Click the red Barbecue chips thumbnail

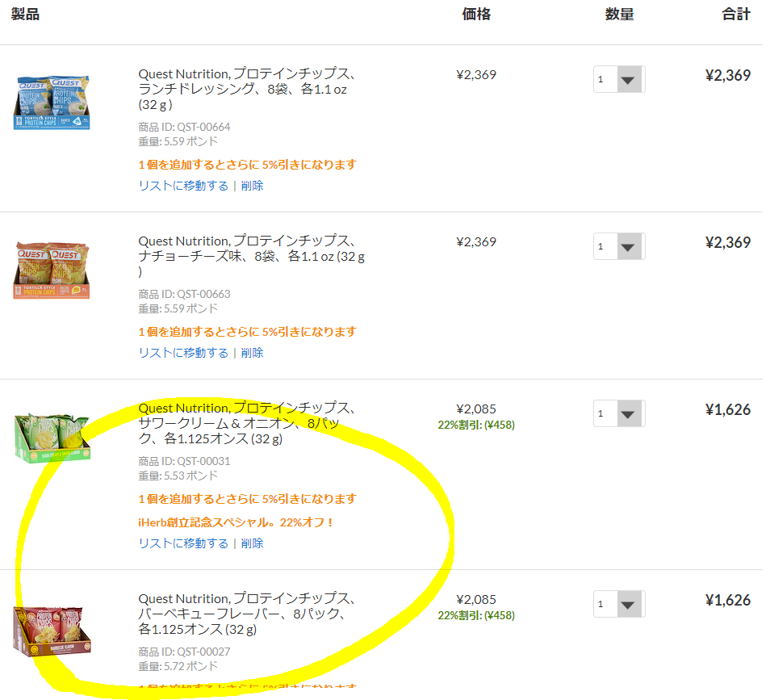coord(52,631)
